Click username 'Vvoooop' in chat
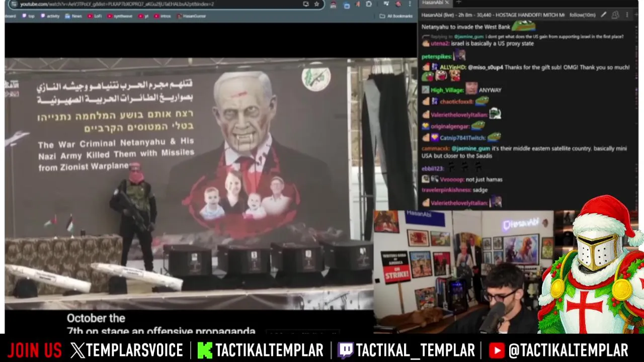 [451, 179]
